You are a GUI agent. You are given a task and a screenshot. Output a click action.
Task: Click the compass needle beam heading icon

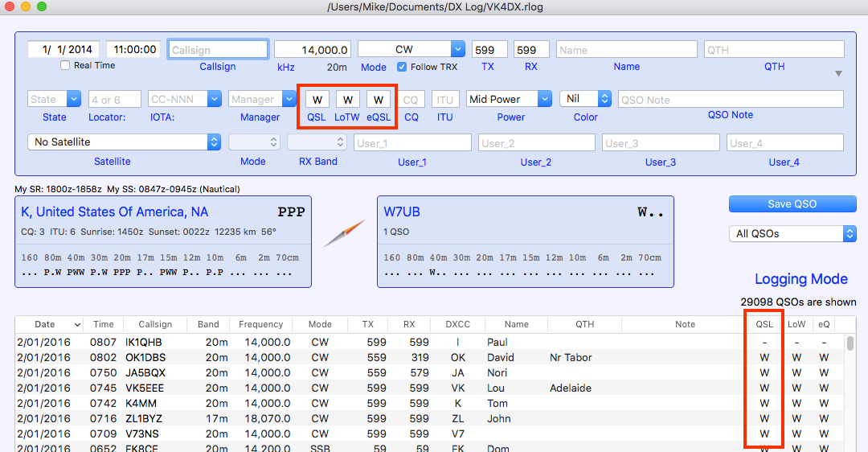click(344, 233)
